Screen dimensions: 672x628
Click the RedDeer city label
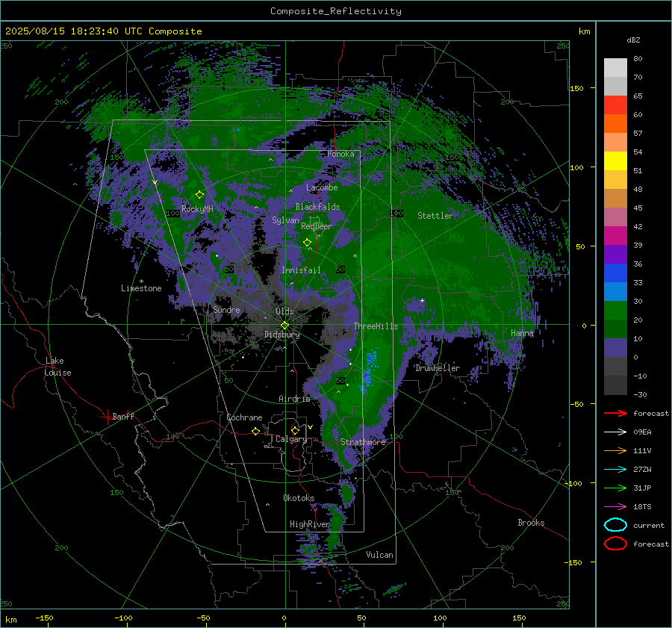[x=317, y=226]
